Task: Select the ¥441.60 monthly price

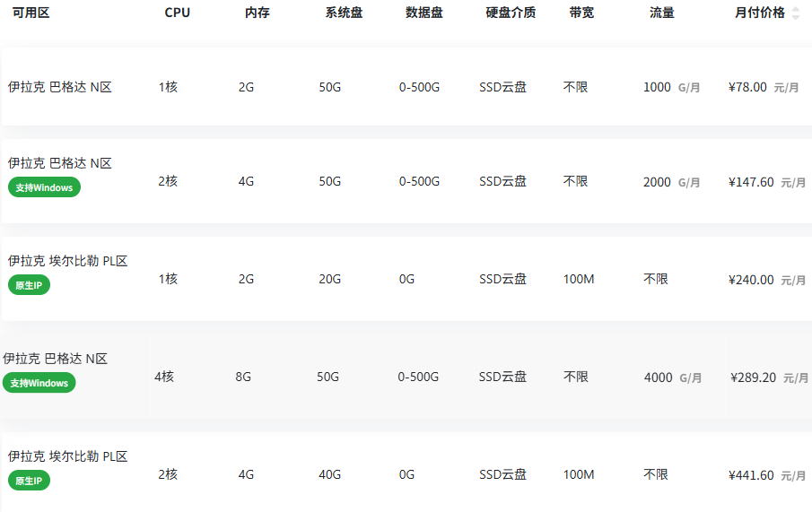Action: (752, 475)
